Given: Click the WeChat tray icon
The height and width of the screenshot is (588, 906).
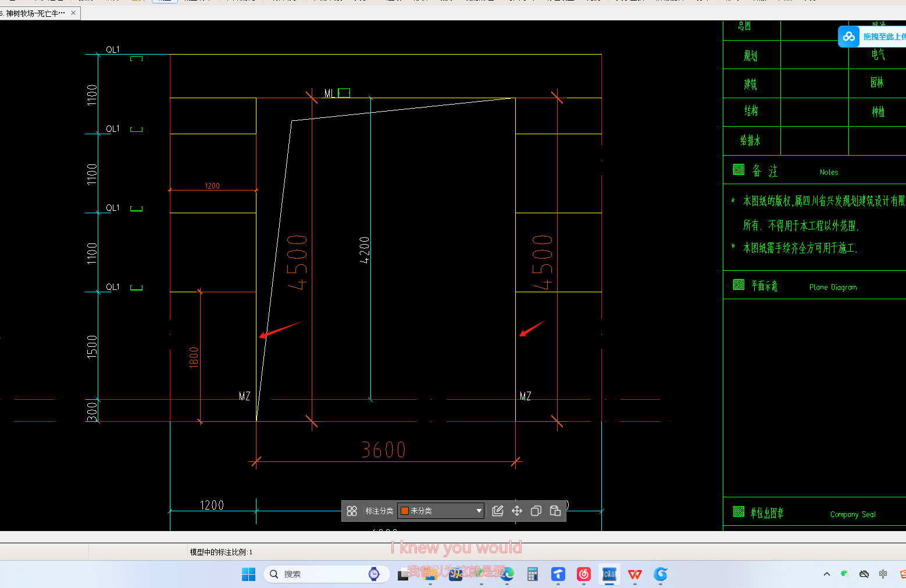Looking at the screenshot, I should (845, 574).
